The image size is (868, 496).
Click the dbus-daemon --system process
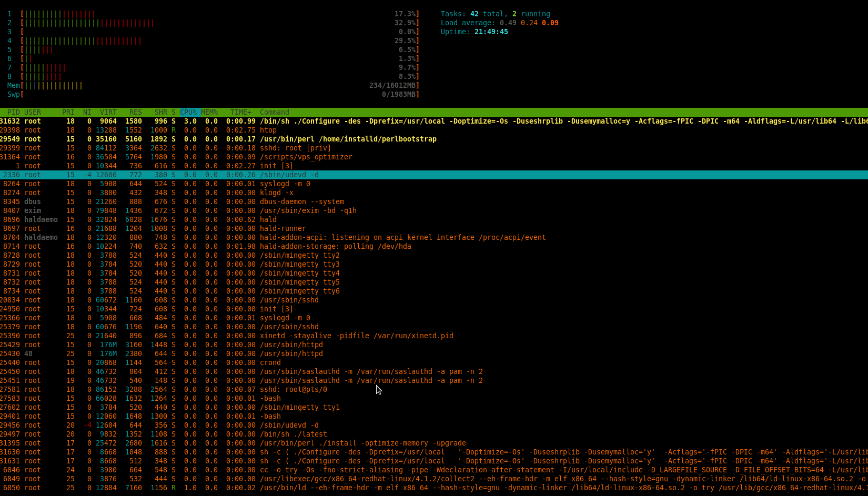coord(301,201)
